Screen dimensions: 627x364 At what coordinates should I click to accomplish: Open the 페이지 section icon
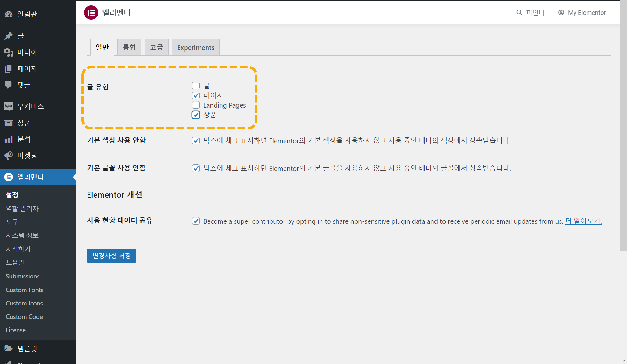[9, 68]
